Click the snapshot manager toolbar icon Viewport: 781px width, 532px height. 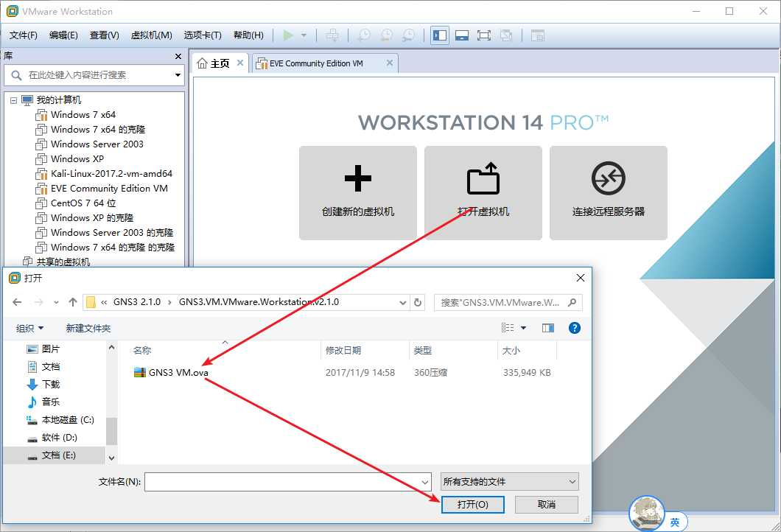pyautogui.click(x=408, y=35)
